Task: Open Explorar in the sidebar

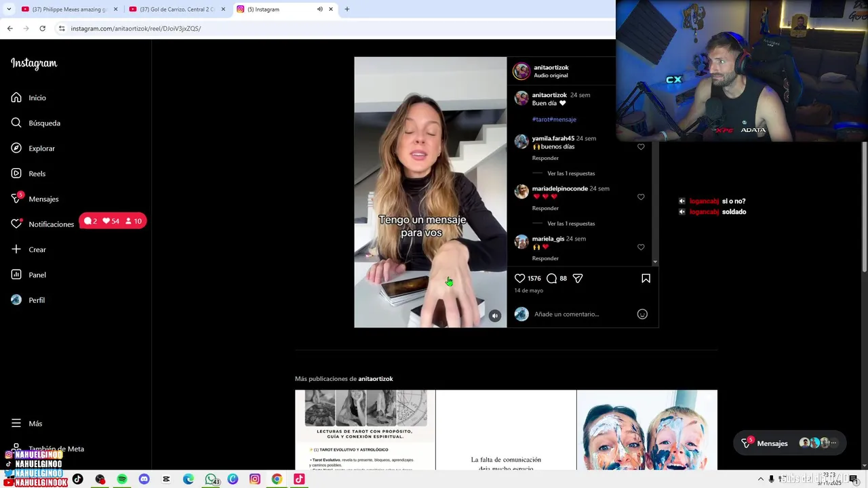Action: [33, 148]
